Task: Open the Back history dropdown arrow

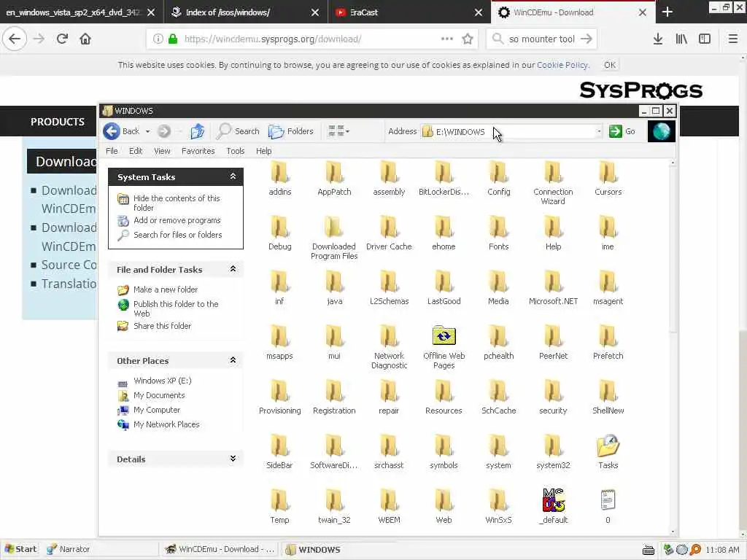Action: [147, 131]
